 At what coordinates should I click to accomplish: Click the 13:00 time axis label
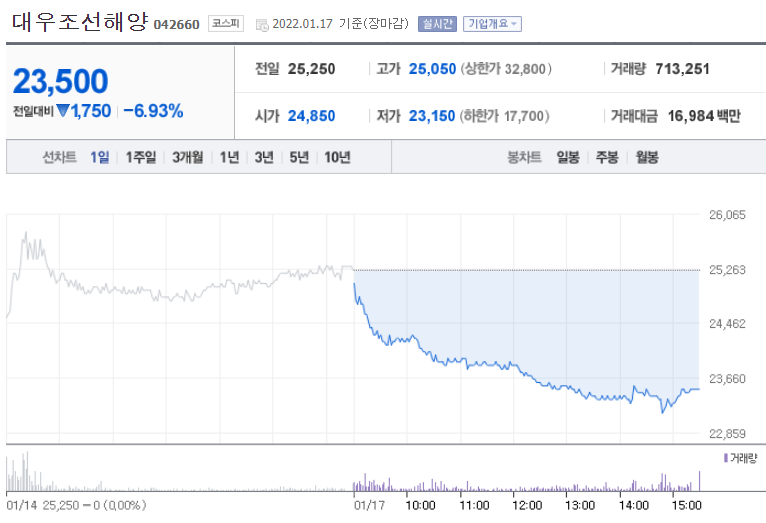point(580,505)
